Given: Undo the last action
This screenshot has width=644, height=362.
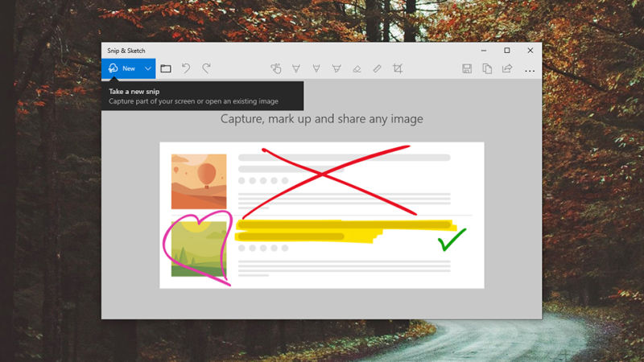Looking at the screenshot, I should [x=186, y=69].
